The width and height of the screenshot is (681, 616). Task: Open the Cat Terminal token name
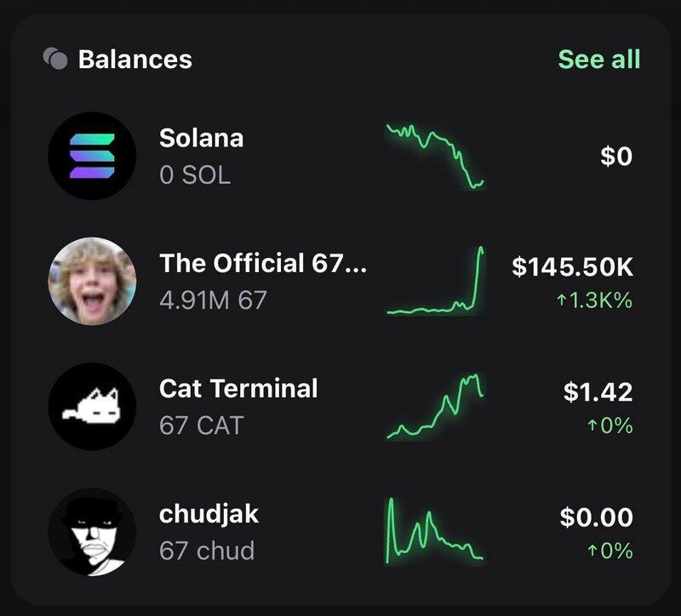pos(238,388)
